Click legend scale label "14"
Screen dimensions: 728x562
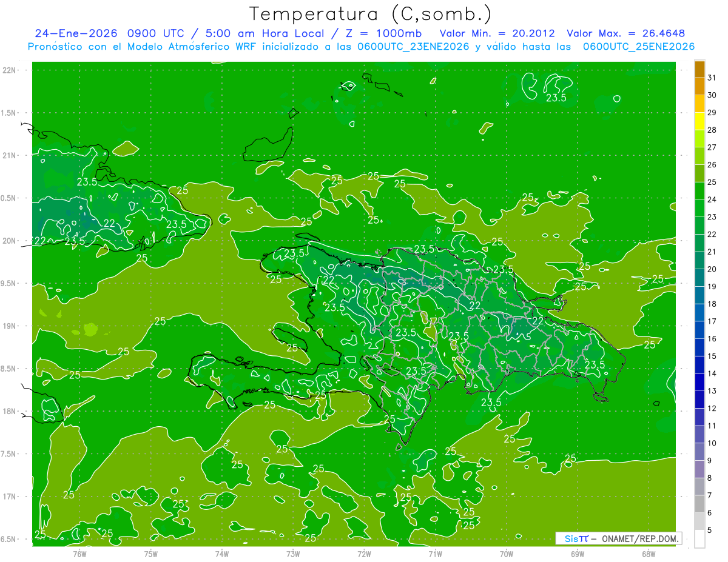[712, 373]
